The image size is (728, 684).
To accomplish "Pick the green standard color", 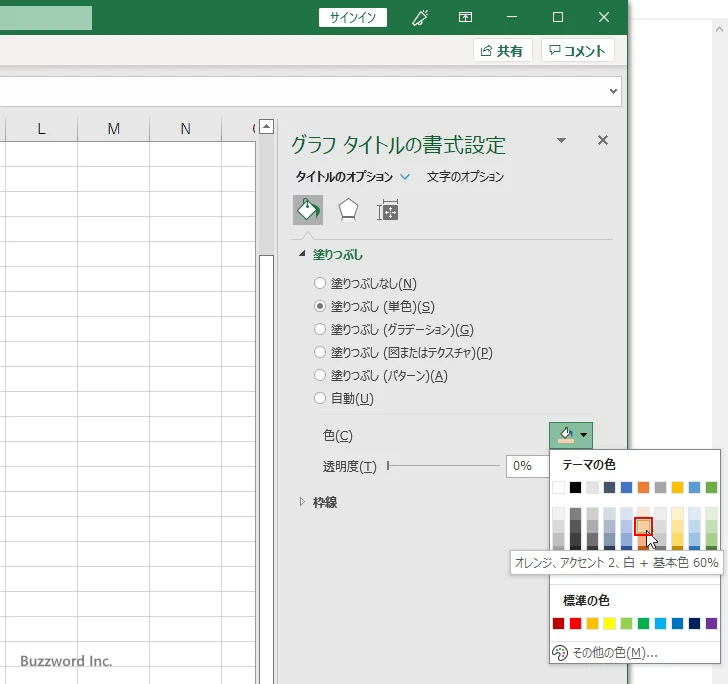I will click(x=644, y=623).
